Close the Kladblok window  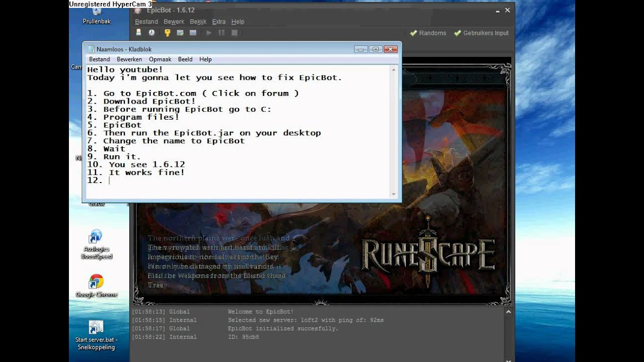coord(390,49)
